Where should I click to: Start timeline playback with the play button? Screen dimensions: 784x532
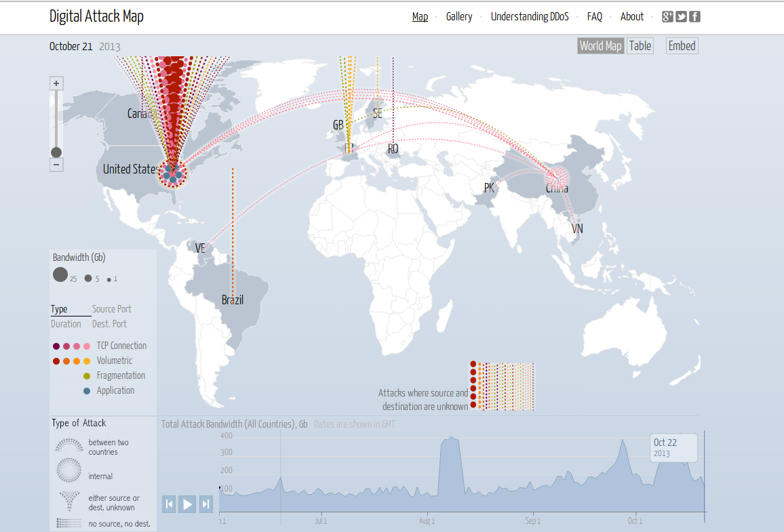click(188, 504)
